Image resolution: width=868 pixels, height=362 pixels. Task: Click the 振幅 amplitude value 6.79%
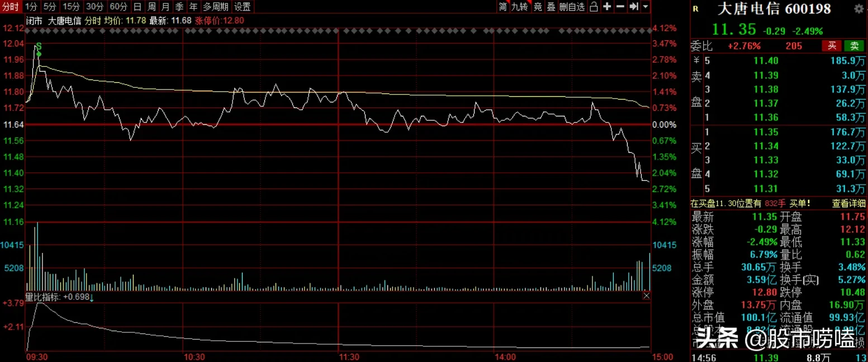tap(762, 255)
